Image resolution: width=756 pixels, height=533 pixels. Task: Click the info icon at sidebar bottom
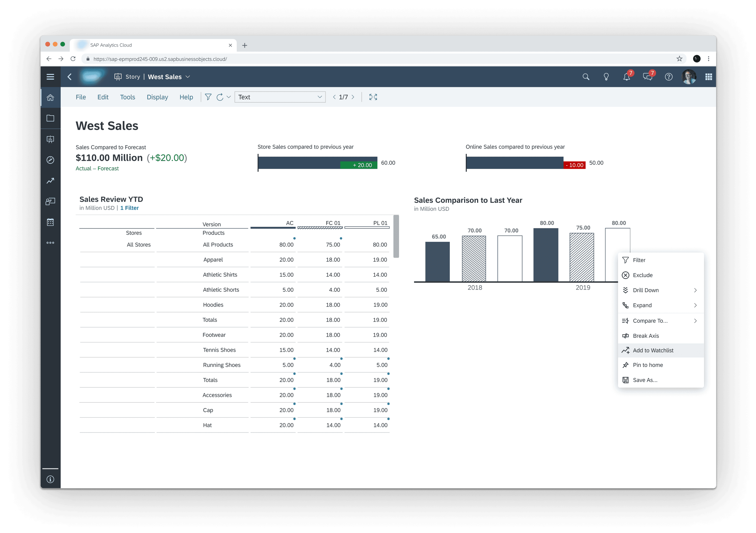point(50,479)
